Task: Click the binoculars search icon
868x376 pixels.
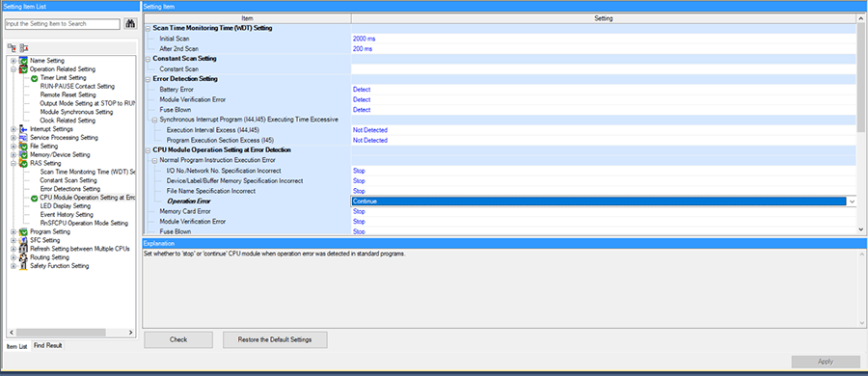Action: 130,24
